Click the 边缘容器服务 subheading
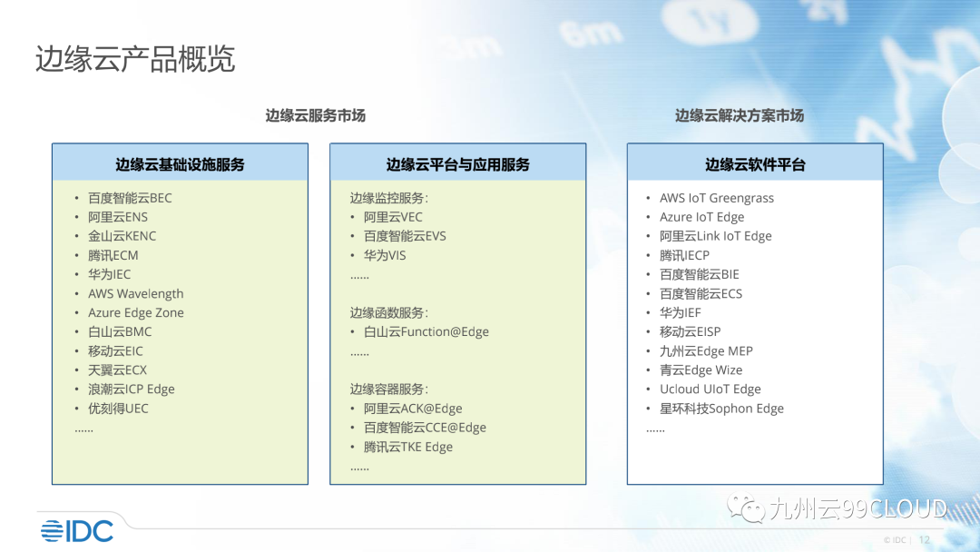This screenshot has width=980, height=552. (x=388, y=389)
